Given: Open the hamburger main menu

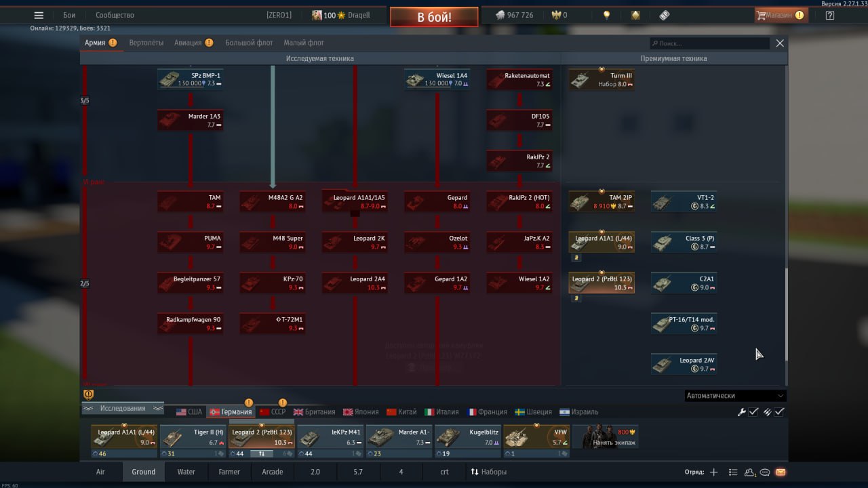Looking at the screenshot, I should [39, 15].
